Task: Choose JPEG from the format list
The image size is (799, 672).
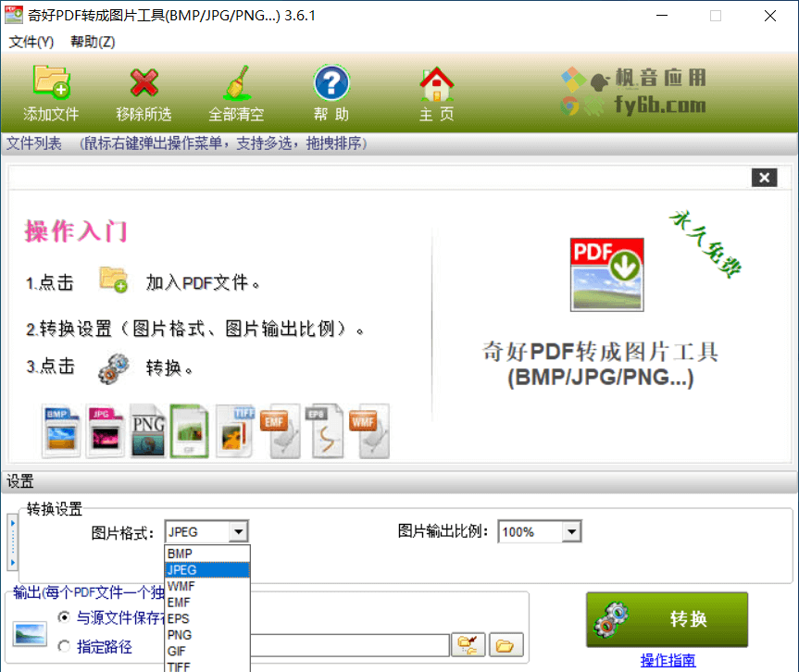Action: (x=207, y=569)
